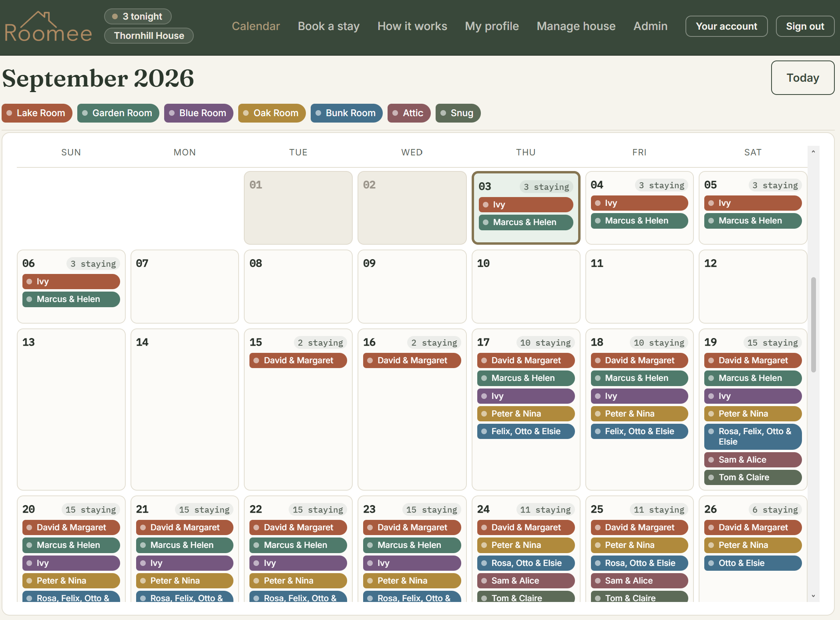The image size is (840, 620).
Task: Click the 10 staying badge on day 17
Action: pyautogui.click(x=545, y=342)
